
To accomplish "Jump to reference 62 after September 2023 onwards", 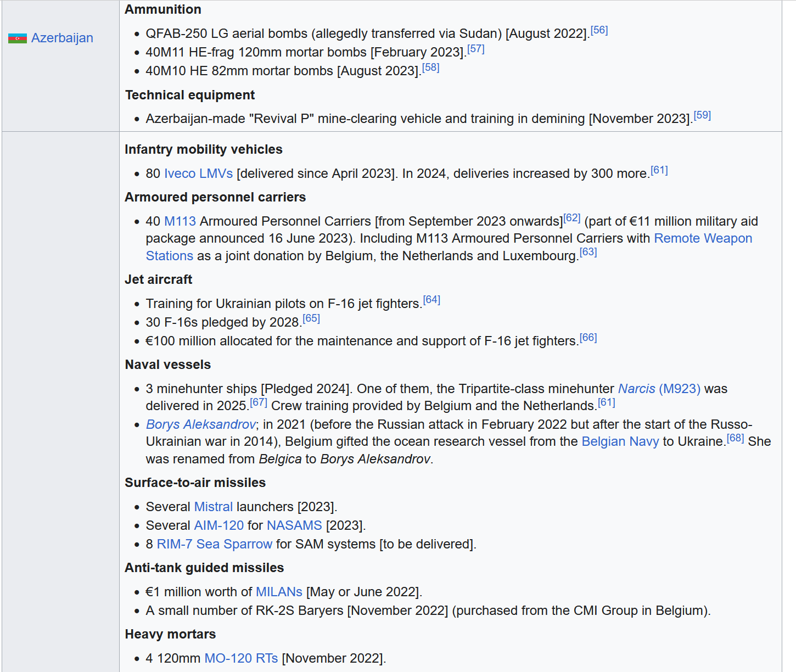I will click(x=572, y=218).
